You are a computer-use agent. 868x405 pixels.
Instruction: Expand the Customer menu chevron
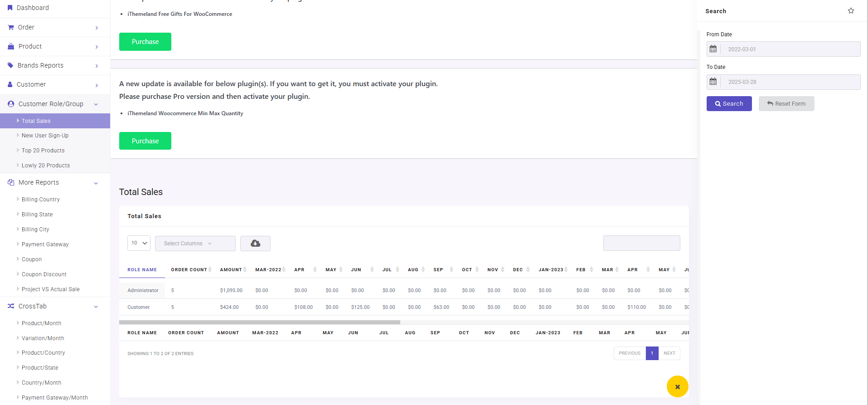coord(97,85)
